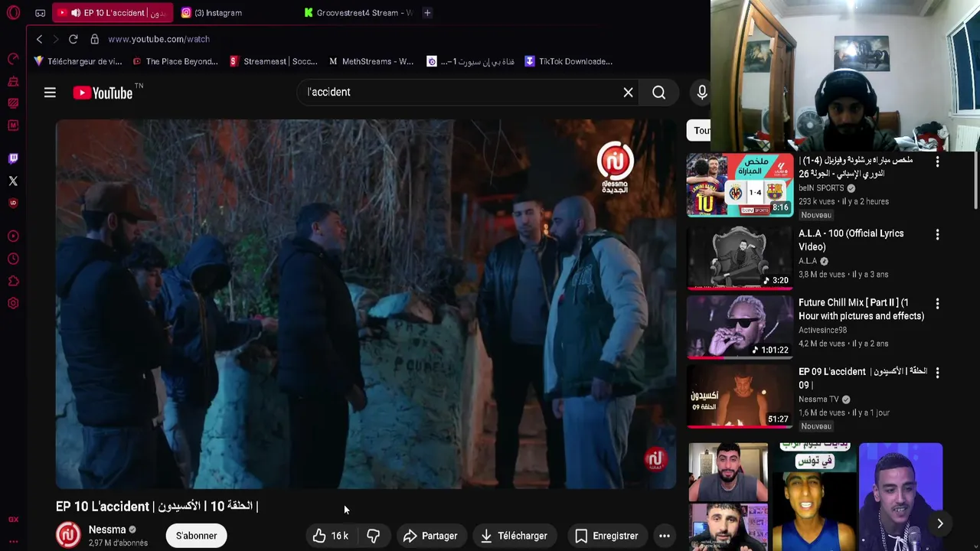Reload the current YouTube page
980x551 pixels.
pyautogui.click(x=73, y=39)
